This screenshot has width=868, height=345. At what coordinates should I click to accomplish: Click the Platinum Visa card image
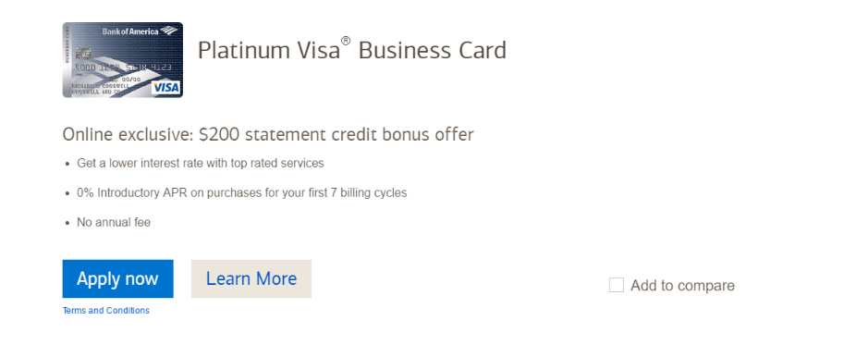(x=122, y=60)
